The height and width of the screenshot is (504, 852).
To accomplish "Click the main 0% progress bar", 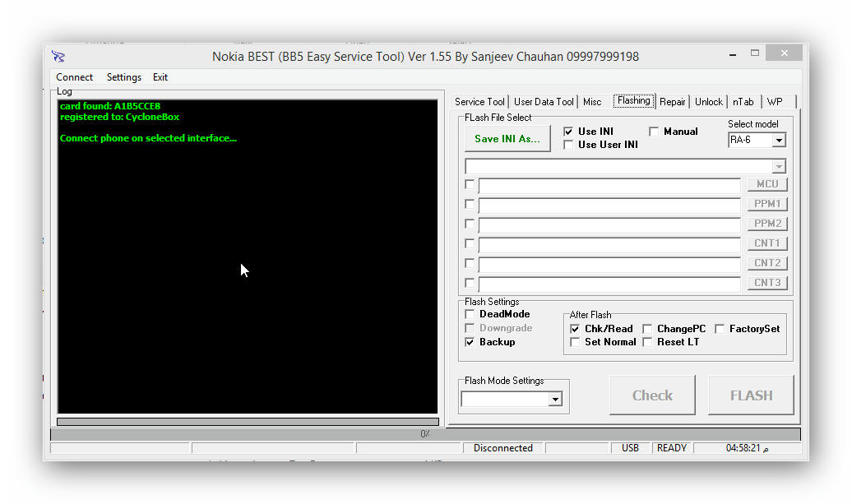I will 425,434.
